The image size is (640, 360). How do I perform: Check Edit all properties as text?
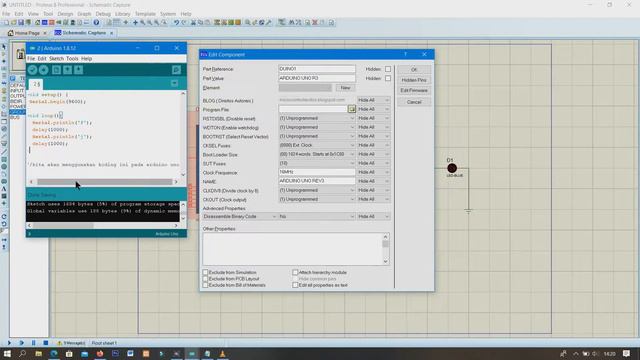(x=295, y=285)
